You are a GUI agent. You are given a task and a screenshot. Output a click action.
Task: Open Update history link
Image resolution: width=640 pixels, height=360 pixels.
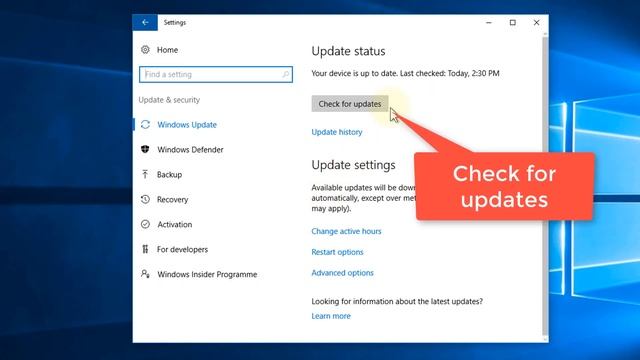tap(337, 132)
